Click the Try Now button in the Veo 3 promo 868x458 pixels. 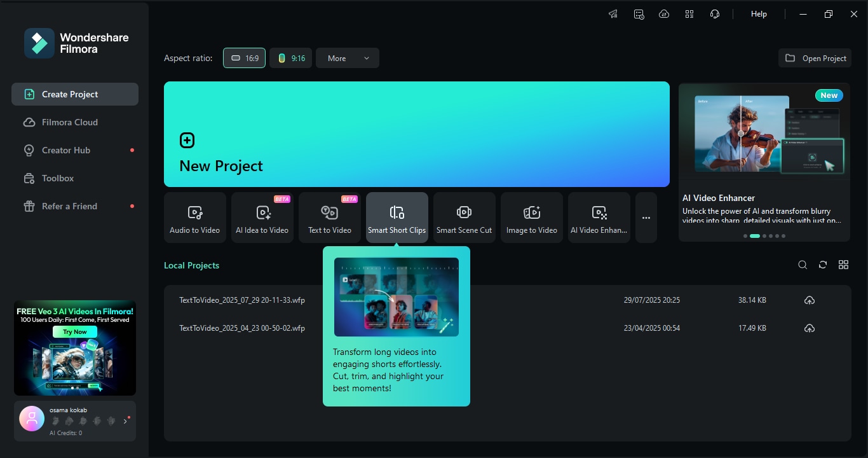pyautogui.click(x=75, y=331)
